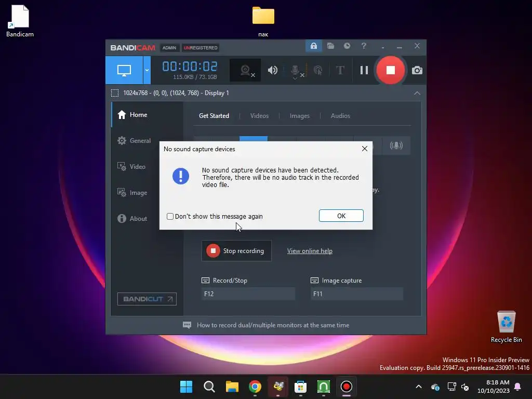Open the dual monitor recording tip link
532x399 pixels.
tap(273, 325)
